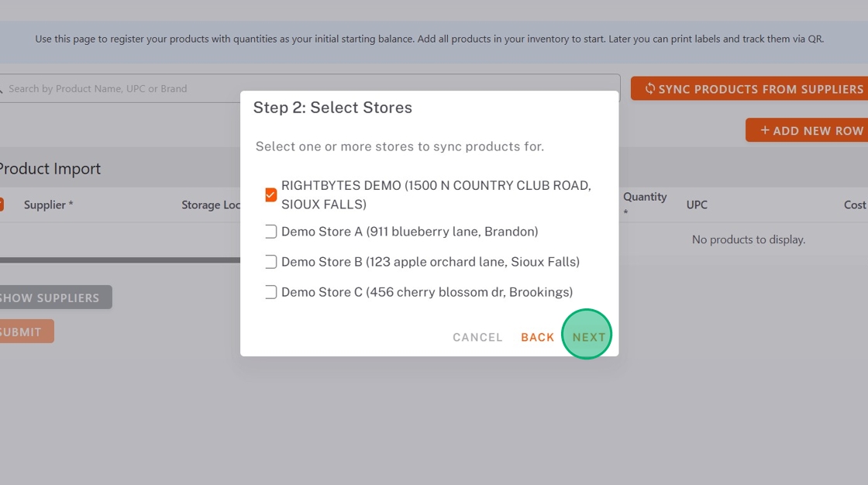868x485 pixels.
Task: Click the Supplier column header
Action: tap(48, 205)
